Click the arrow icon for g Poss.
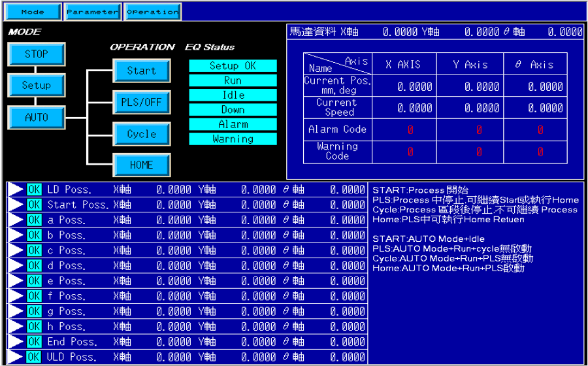 [16, 311]
